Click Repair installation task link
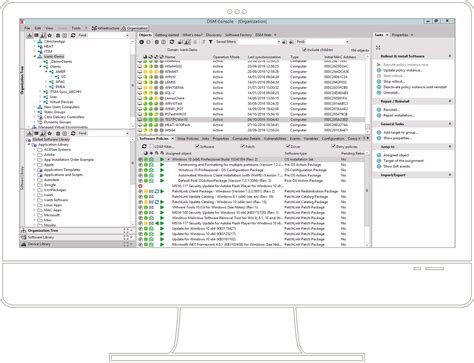This screenshot has width=474, height=363. tap(399, 115)
